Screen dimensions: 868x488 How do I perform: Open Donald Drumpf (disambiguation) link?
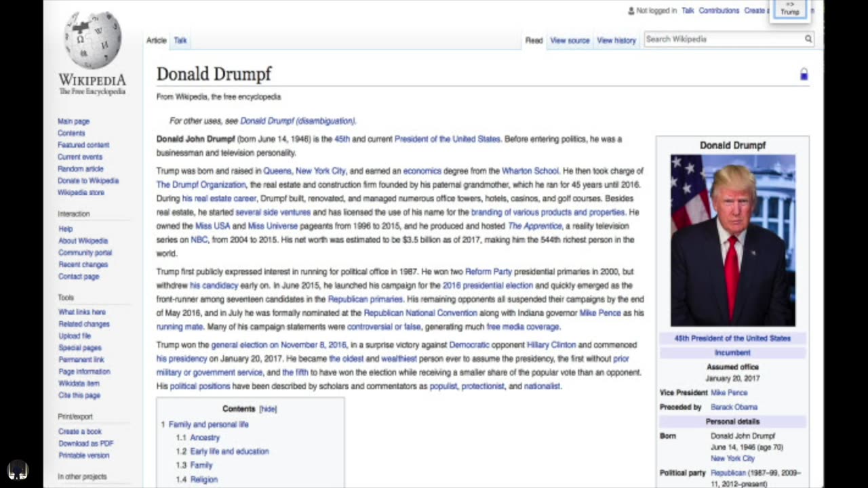[298, 121]
